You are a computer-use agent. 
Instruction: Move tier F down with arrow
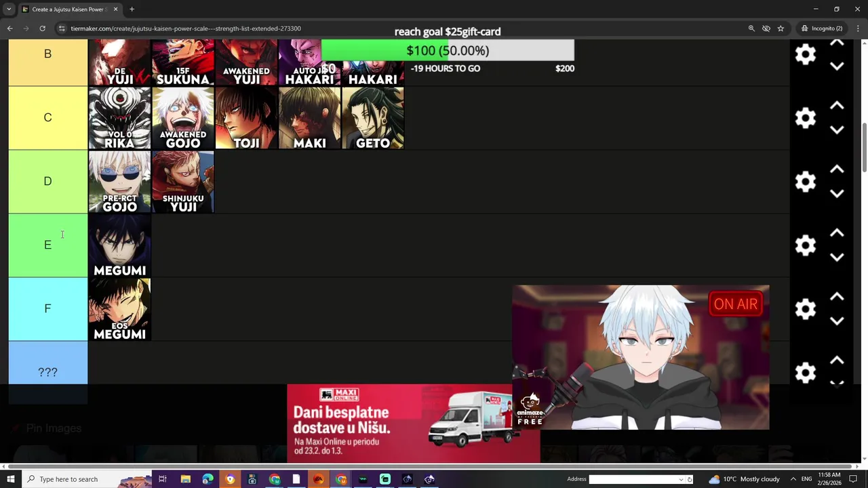click(x=837, y=321)
